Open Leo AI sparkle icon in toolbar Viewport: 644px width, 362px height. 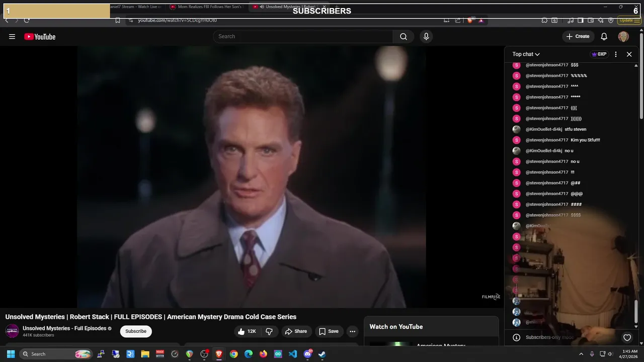click(601, 20)
